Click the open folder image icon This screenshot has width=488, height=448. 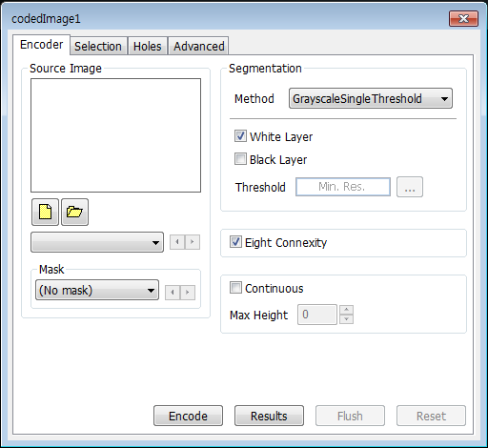point(74,212)
